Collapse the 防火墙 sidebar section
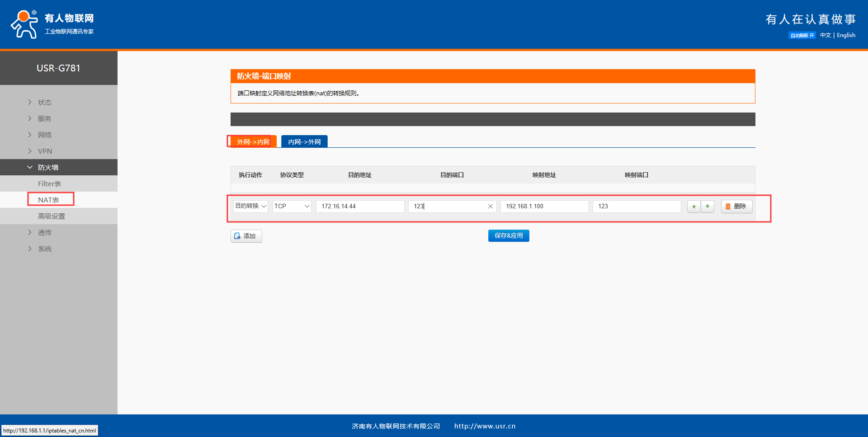 pyautogui.click(x=48, y=168)
